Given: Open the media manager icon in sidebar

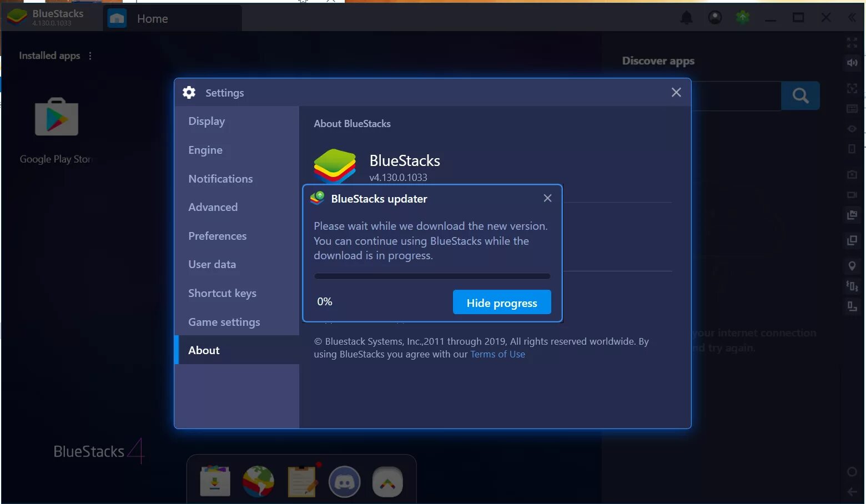Looking at the screenshot, I should point(852,215).
